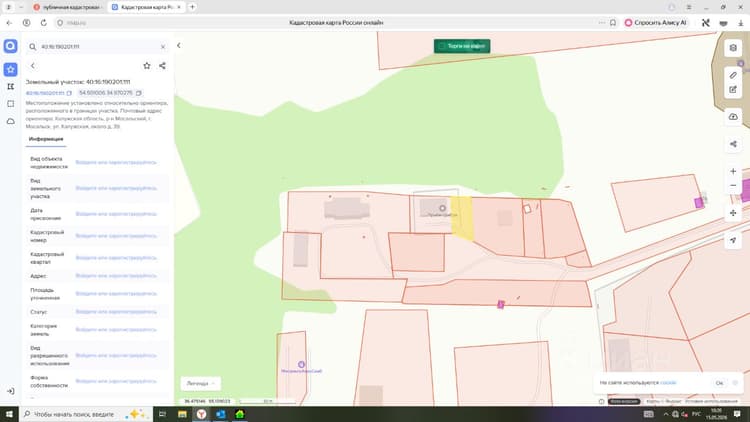This screenshot has height=422, width=750.
Task: Bookmark the page via bookmark icon
Action: coord(613,22)
